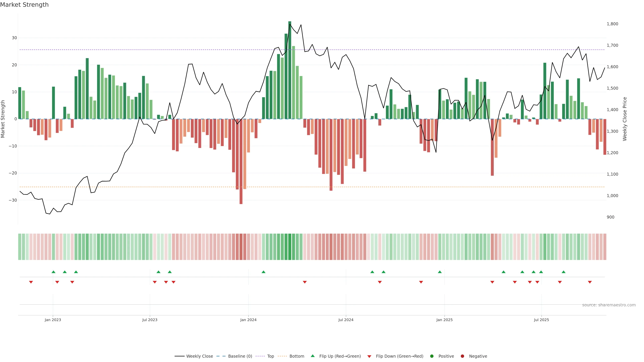Click green Flip Up triangle in legend
The image size is (644, 362).
[x=312, y=356]
